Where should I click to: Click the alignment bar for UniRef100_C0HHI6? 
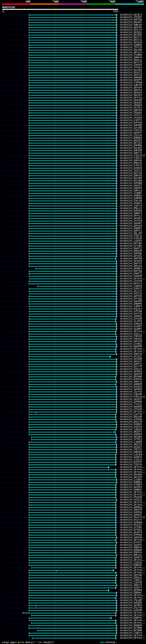[77, 286]
